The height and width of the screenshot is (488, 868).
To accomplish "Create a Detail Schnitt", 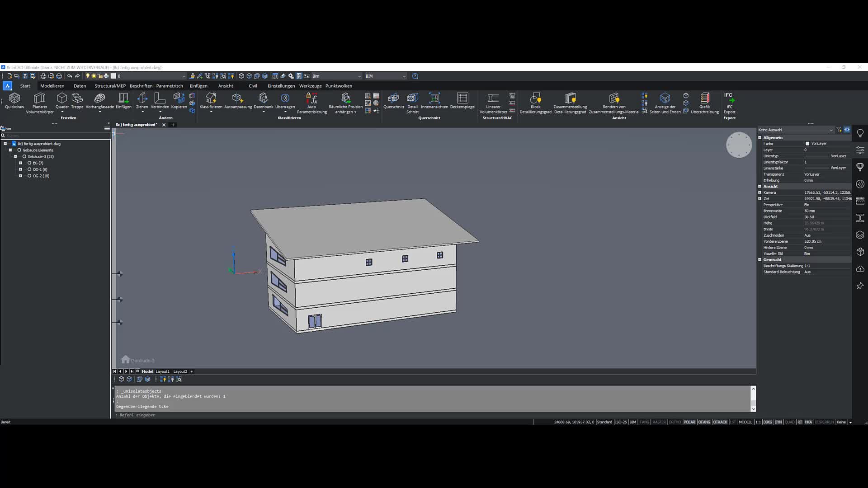I will click(412, 103).
